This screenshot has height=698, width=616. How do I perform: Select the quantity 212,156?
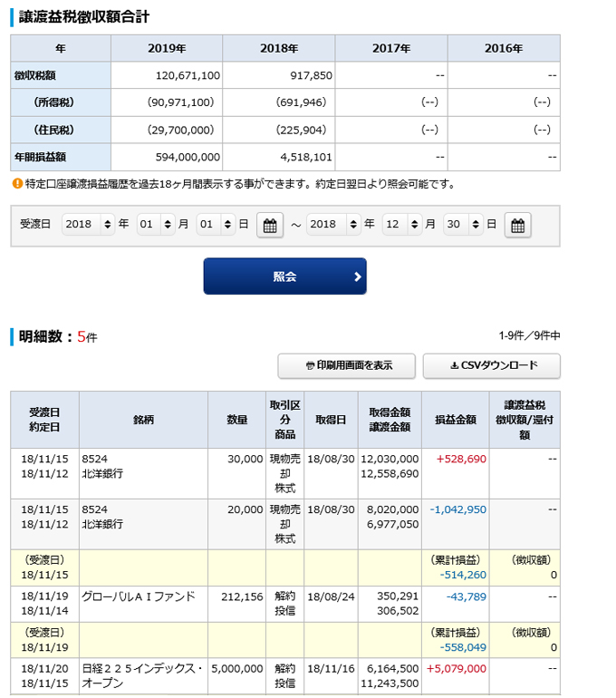[242, 597]
